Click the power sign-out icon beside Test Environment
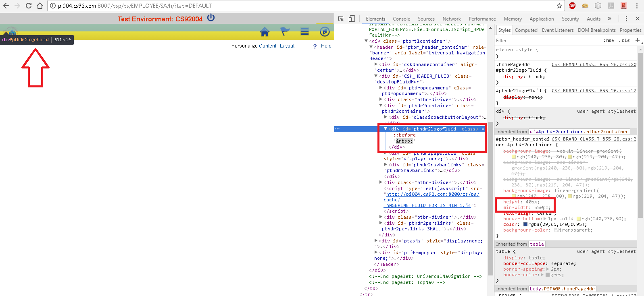Viewport: 644px width, 296px height. click(211, 17)
